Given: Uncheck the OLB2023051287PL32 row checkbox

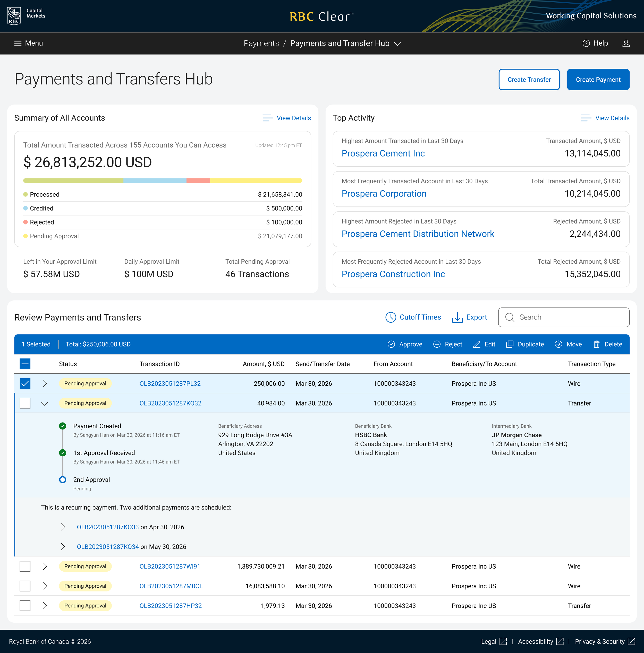Looking at the screenshot, I should pyautogui.click(x=25, y=383).
